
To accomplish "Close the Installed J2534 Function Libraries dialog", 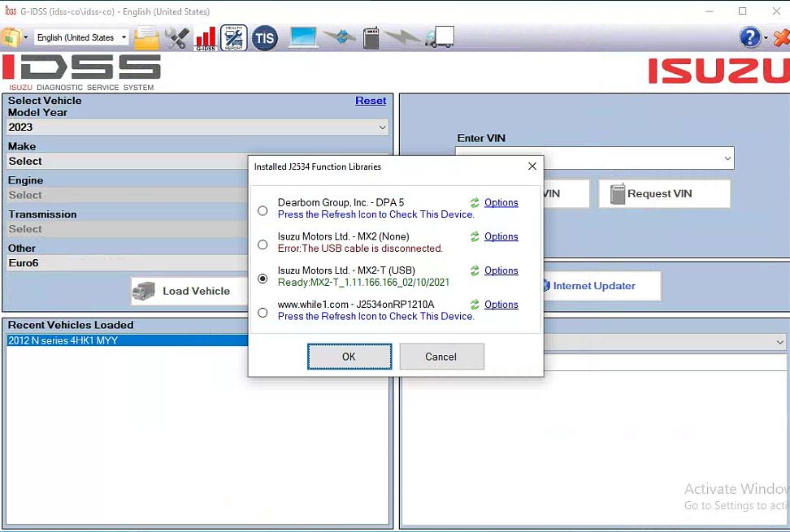I will click(532, 167).
